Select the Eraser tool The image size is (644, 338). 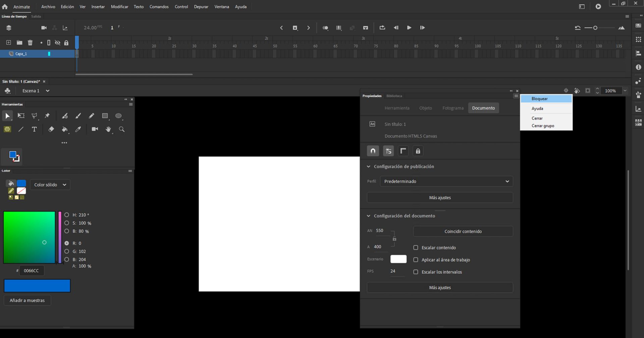point(51,129)
